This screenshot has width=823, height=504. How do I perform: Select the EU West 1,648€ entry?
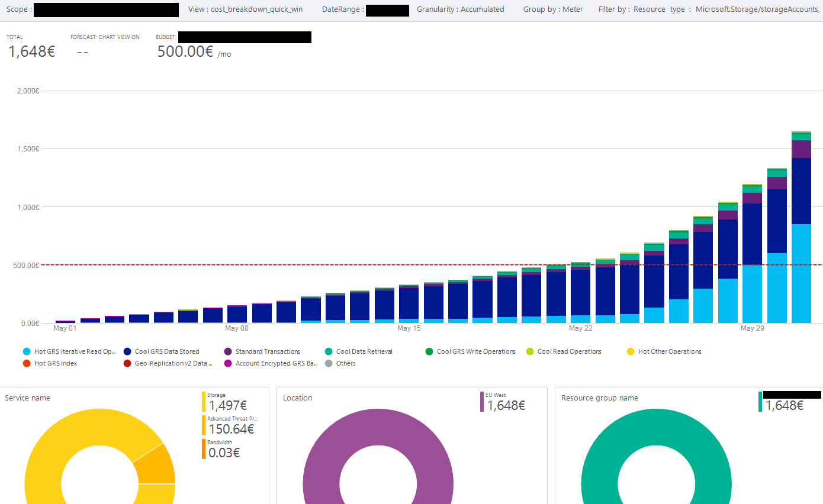point(503,402)
